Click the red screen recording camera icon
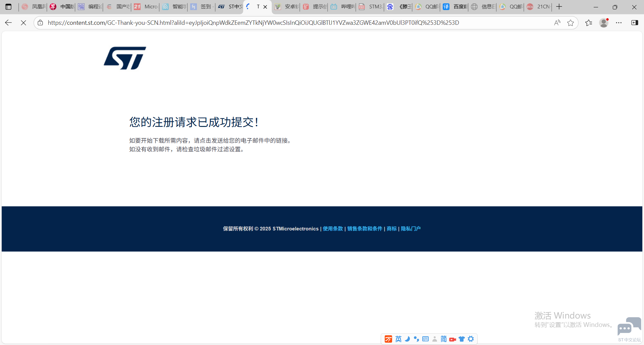 pos(453,339)
